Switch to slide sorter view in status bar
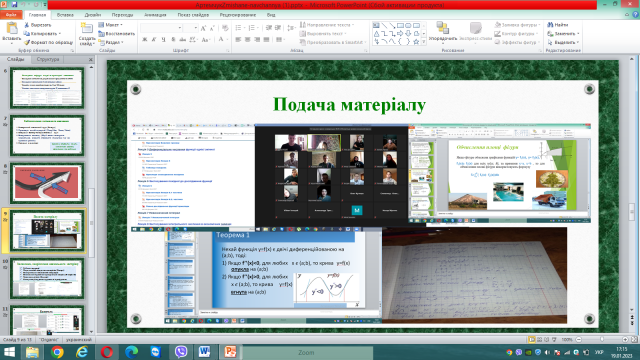 539,339
